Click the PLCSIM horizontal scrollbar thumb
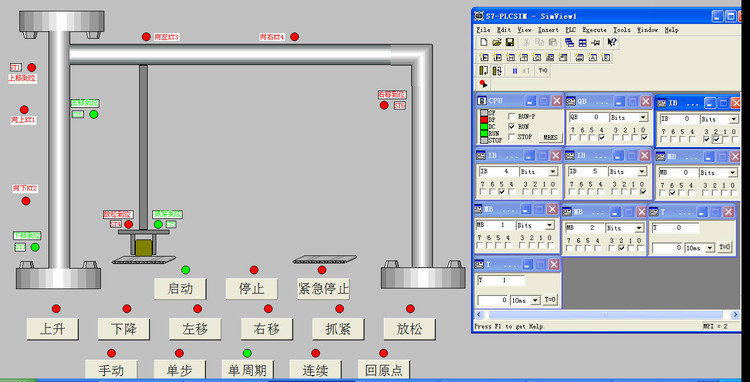 click(605, 315)
